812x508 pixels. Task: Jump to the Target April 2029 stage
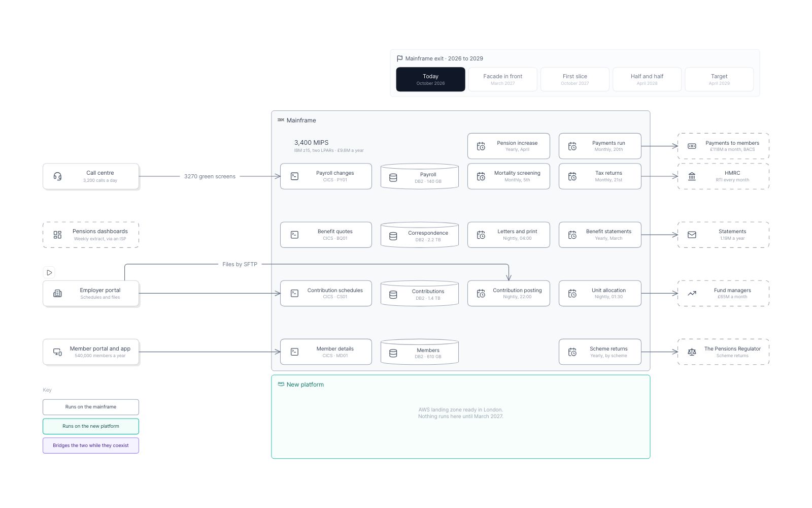pos(719,79)
